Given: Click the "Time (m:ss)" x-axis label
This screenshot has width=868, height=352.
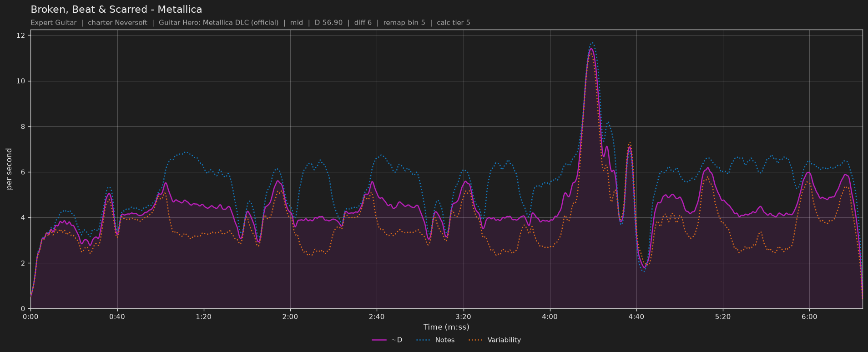Looking at the screenshot, I should (446, 327).
